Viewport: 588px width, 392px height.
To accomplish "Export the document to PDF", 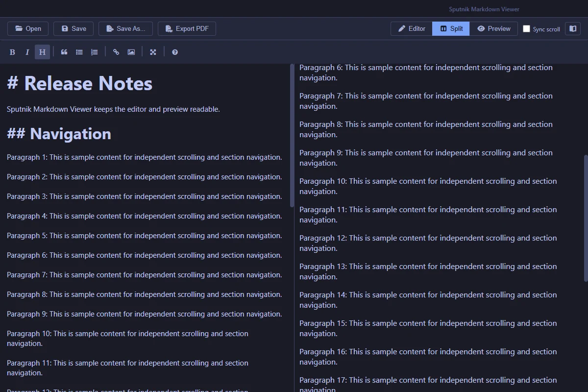I will coord(187,28).
